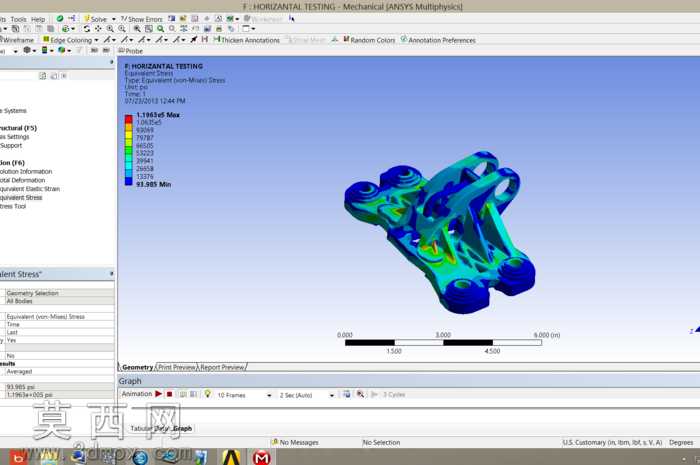Image resolution: width=700 pixels, height=465 pixels.
Task: Switch to the Geometry tab
Action: (137, 367)
